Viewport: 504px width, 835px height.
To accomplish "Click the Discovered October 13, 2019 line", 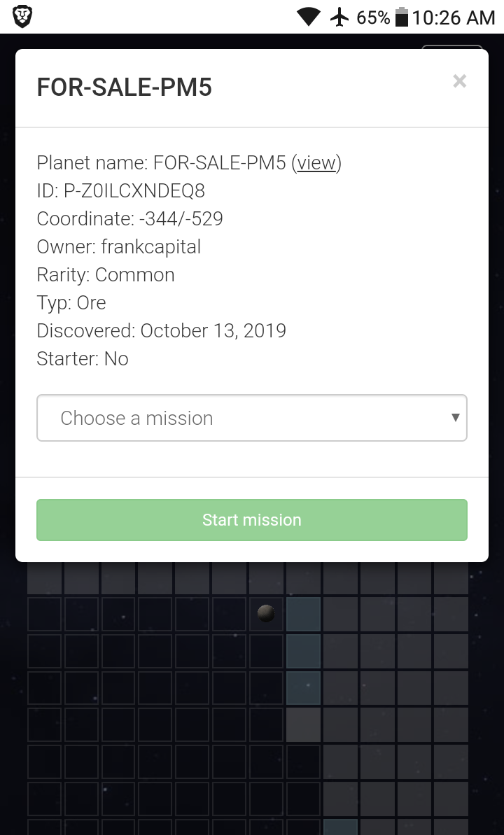I will pyautogui.click(x=162, y=331).
